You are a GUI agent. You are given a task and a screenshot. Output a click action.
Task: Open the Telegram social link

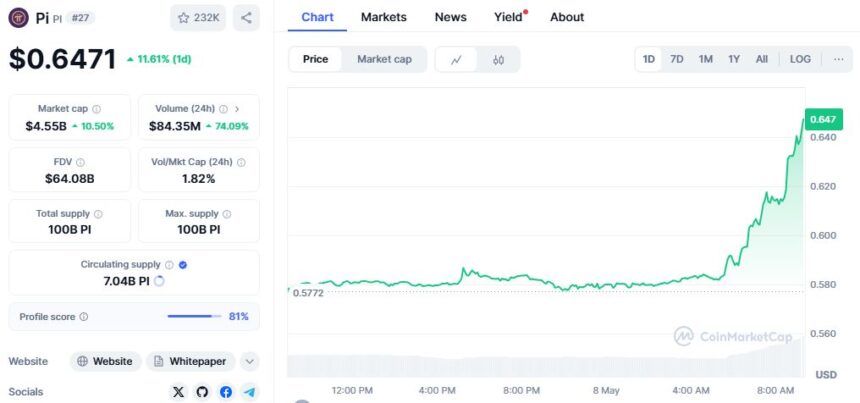coord(250,391)
